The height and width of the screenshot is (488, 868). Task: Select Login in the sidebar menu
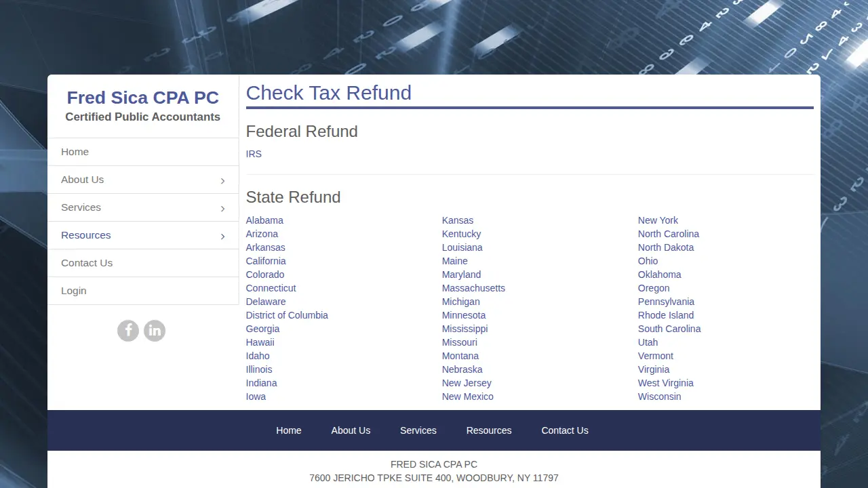(x=143, y=291)
